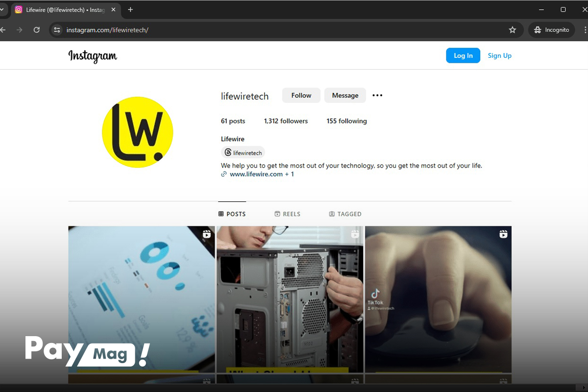Screen dimensions: 588x392
Task: Click the browser reload icon
Action: click(36, 30)
